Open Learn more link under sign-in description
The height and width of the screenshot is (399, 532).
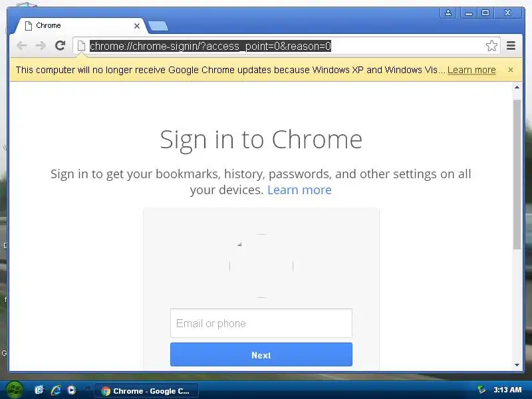click(299, 190)
